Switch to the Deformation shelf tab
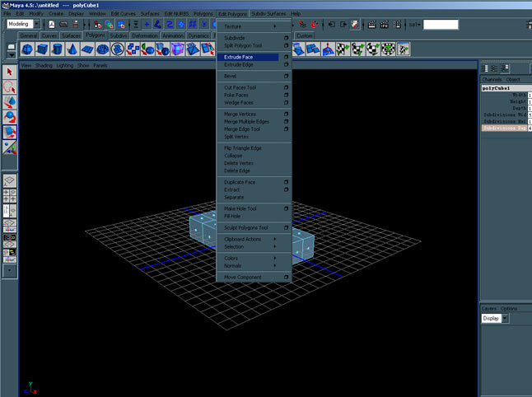Viewport: 532px width, 397px height. point(145,35)
